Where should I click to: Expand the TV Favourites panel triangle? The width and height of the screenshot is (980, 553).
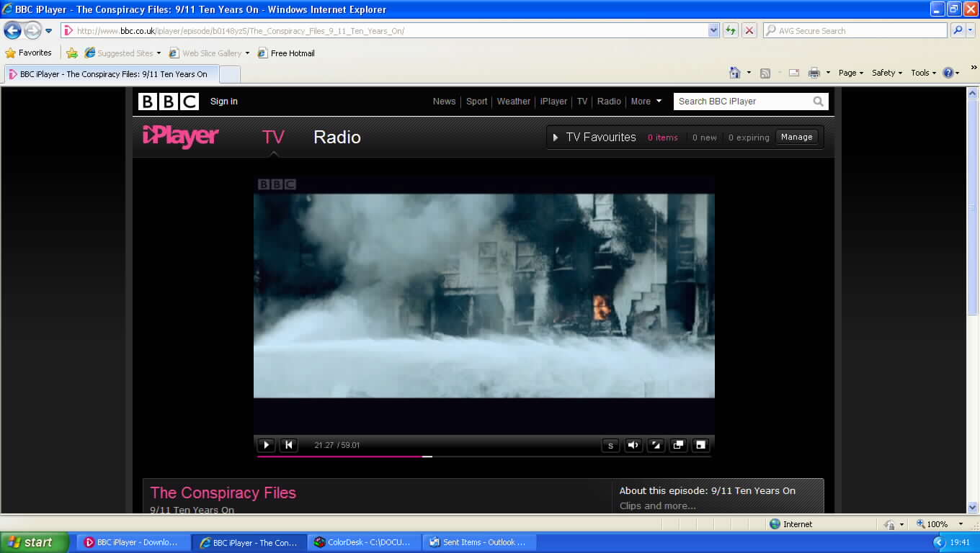[556, 138]
